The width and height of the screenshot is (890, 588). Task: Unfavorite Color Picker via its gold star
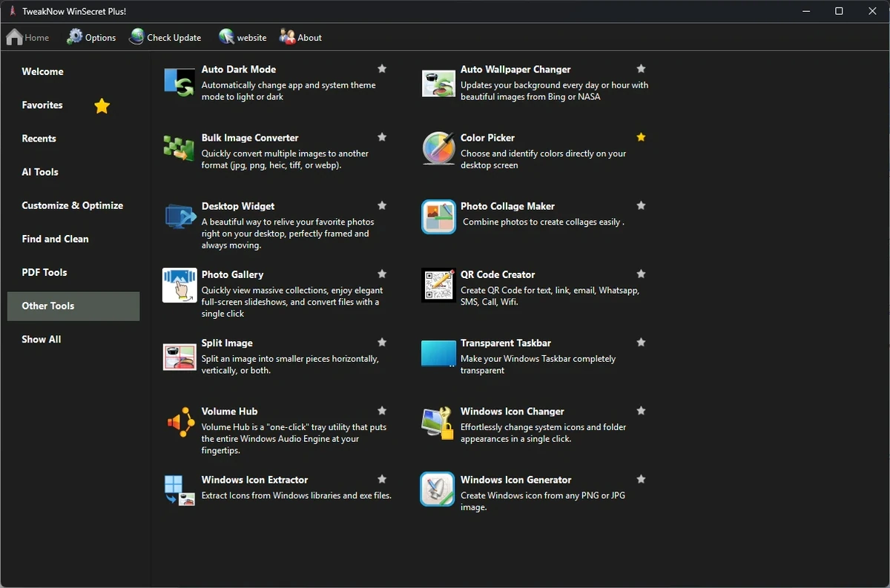pos(642,137)
